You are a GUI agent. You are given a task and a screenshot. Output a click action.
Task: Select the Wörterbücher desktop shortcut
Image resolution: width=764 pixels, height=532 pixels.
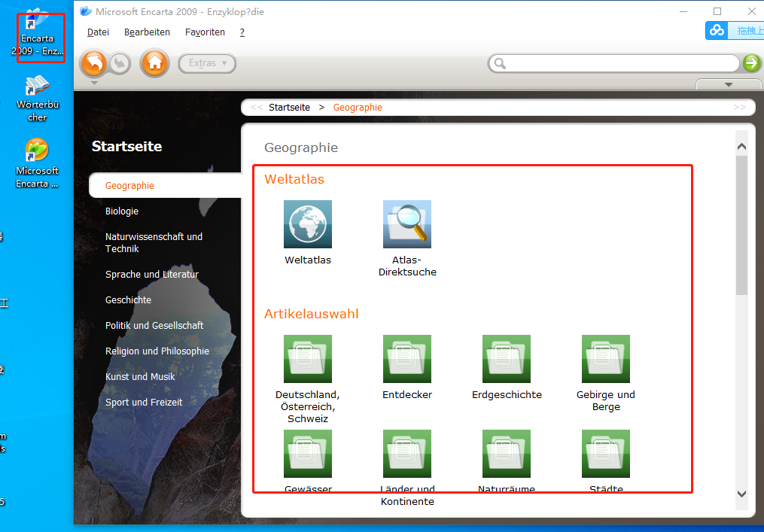click(x=38, y=99)
